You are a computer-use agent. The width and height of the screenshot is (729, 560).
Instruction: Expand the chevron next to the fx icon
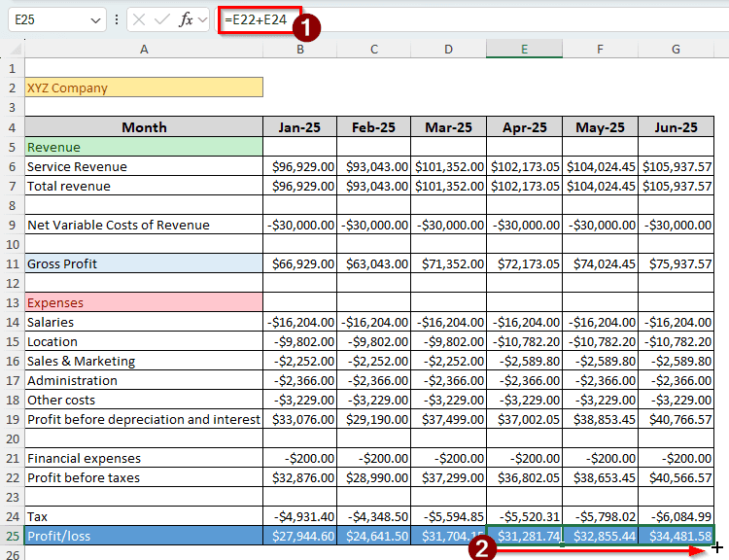coord(203,19)
